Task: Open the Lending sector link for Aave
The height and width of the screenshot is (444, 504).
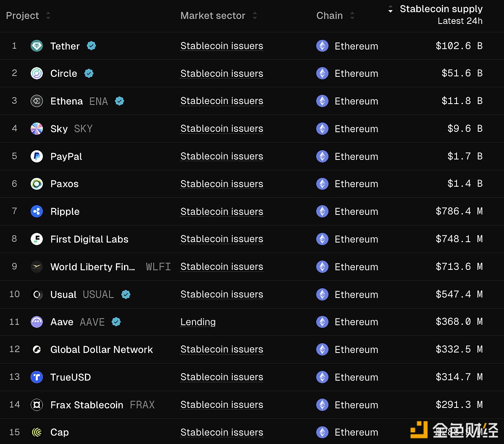Action: [198, 322]
